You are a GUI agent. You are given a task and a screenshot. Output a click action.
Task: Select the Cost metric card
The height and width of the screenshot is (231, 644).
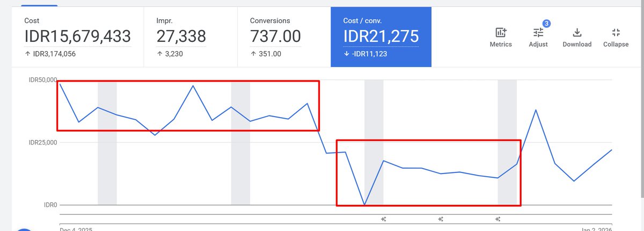click(78, 37)
